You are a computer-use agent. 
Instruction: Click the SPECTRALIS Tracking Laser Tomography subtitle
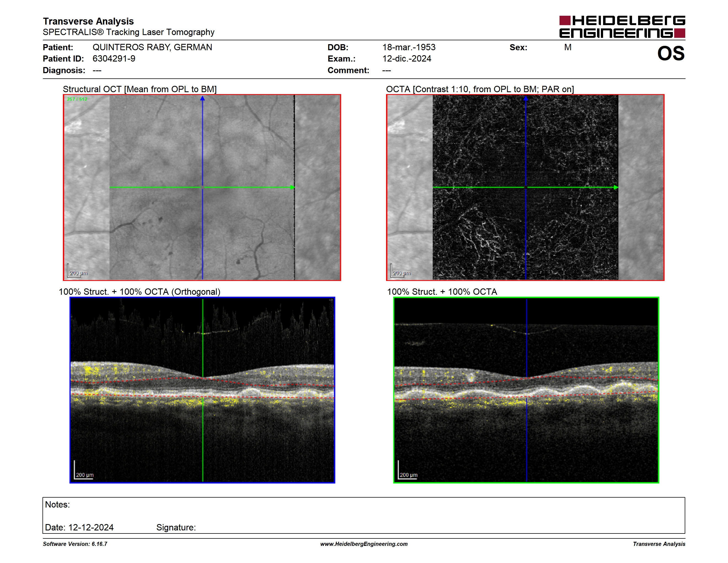click(x=129, y=32)
